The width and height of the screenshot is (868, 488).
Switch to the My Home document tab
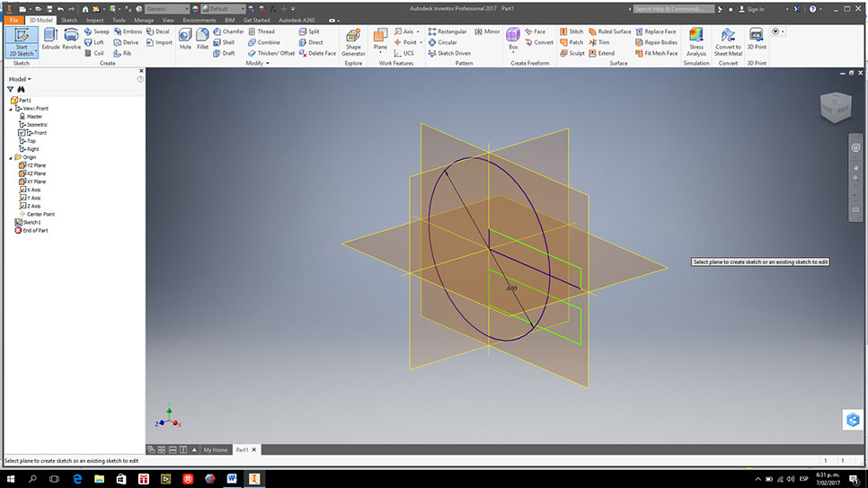tap(216, 449)
